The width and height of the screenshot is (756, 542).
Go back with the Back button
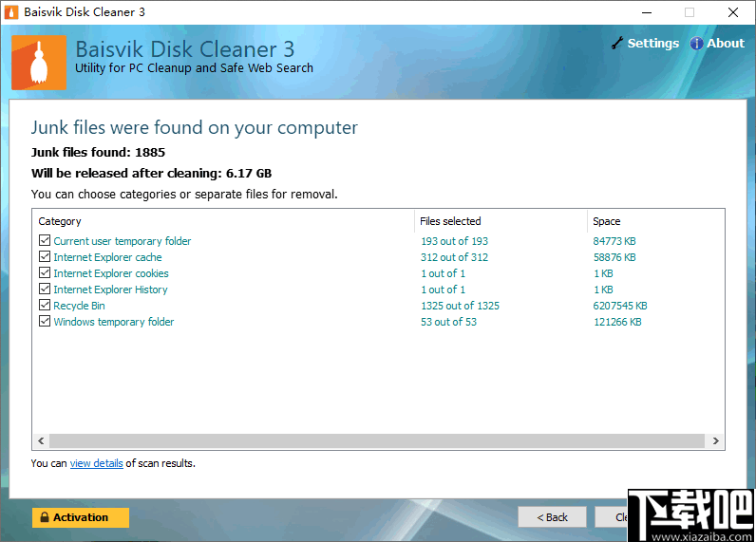click(x=552, y=517)
